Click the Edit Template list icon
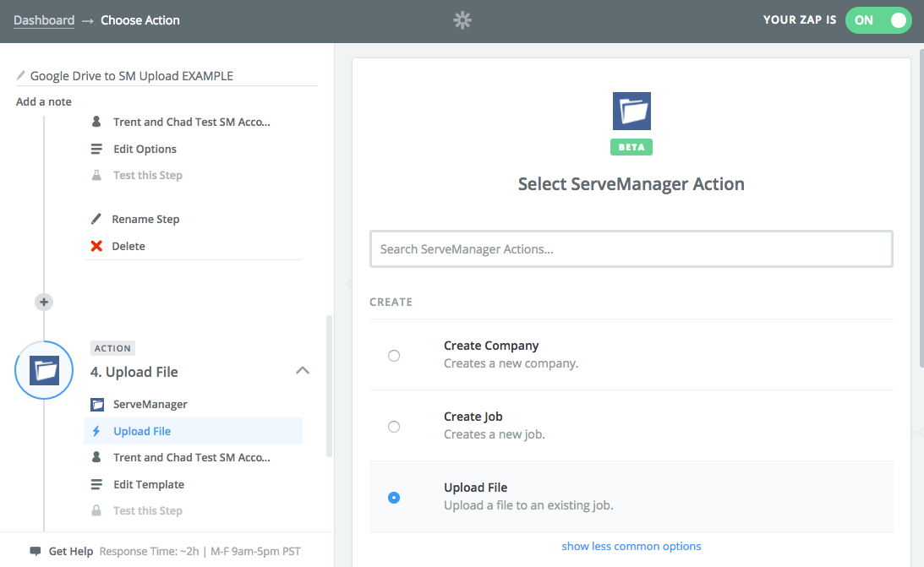924x567 pixels. pos(96,484)
